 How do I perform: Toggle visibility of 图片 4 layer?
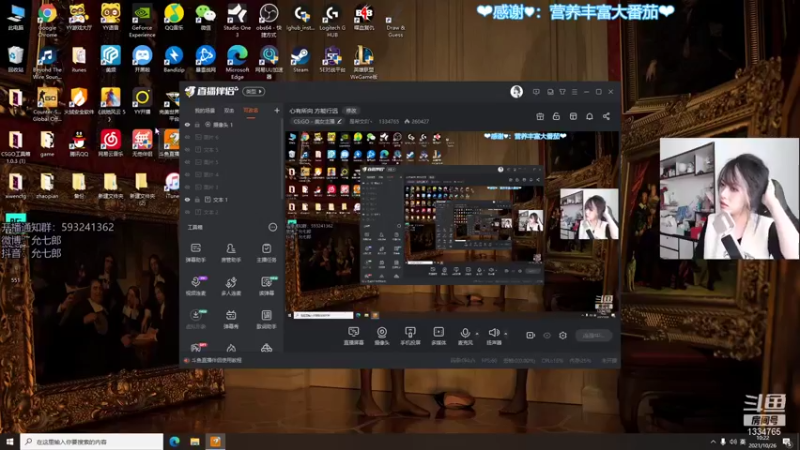pyautogui.click(x=187, y=174)
